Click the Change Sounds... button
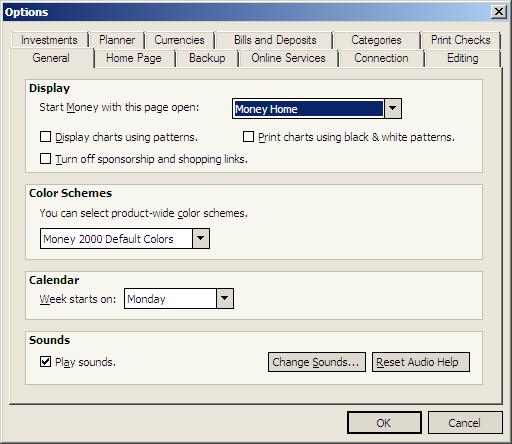This screenshot has width=512, height=444. point(317,362)
